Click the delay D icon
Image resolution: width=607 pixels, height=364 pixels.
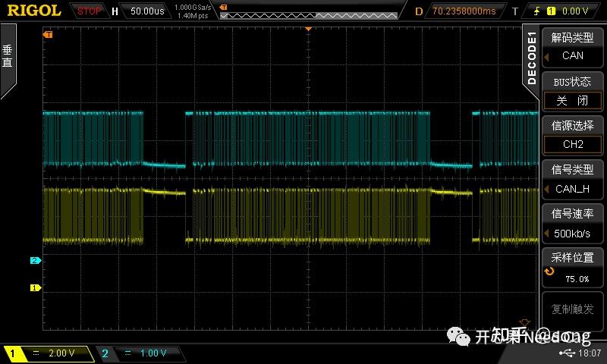tap(419, 11)
